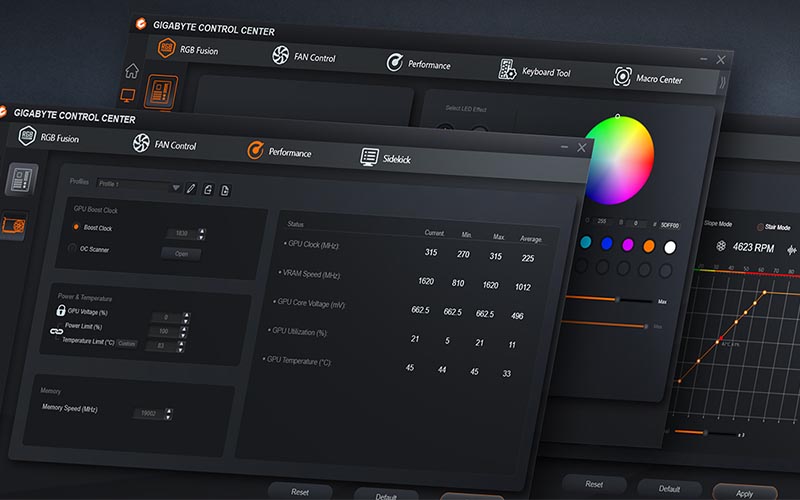
Task: Click Reset below the fan curve window
Action: 594,484
